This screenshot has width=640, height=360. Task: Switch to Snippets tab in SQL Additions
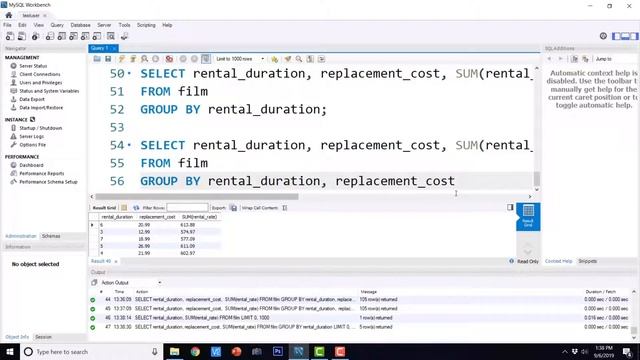coord(588,261)
